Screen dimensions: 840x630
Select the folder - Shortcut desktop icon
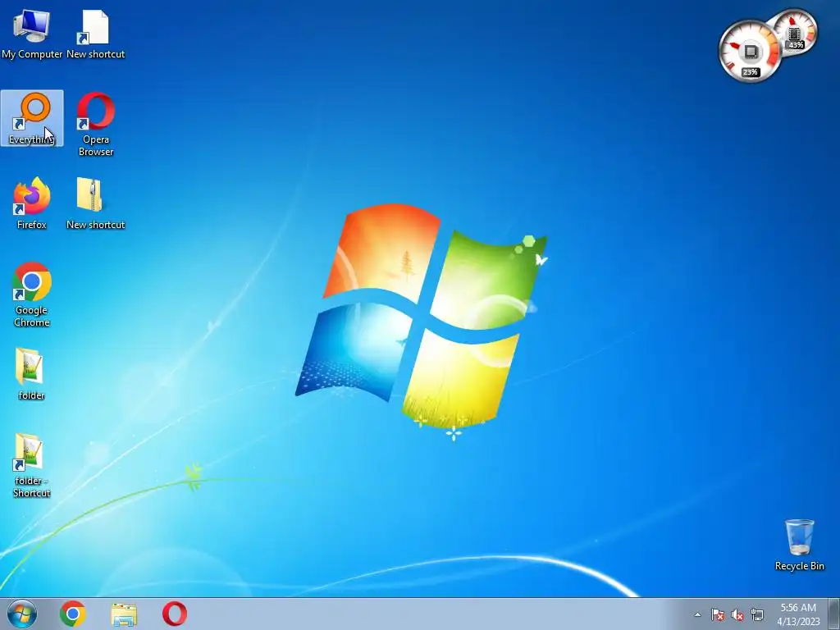[x=30, y=465]
